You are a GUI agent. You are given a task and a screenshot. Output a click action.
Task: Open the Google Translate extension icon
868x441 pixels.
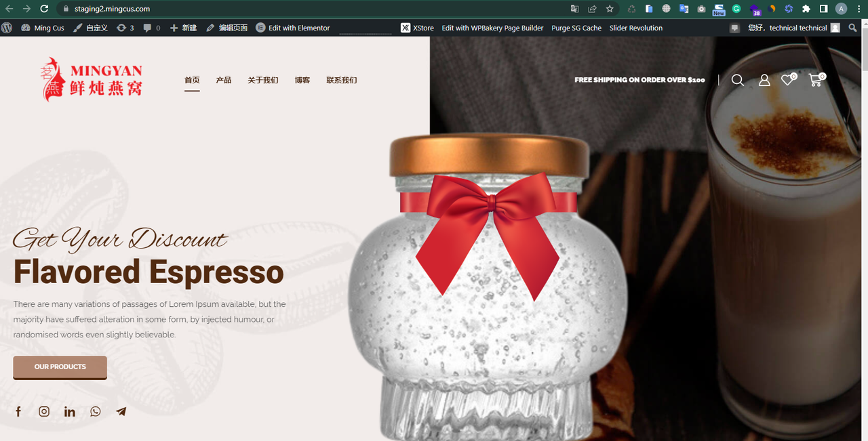(x=684, y=9)
